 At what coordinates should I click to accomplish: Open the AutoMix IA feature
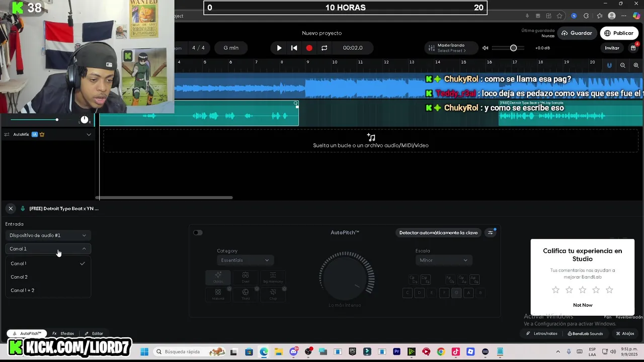coord(35,134)
